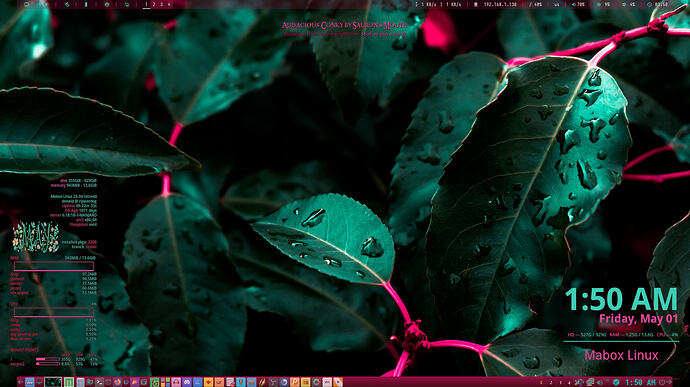
Task: Open the file manager folder icon in the bottom panel
Action: (x=90, y=382)
